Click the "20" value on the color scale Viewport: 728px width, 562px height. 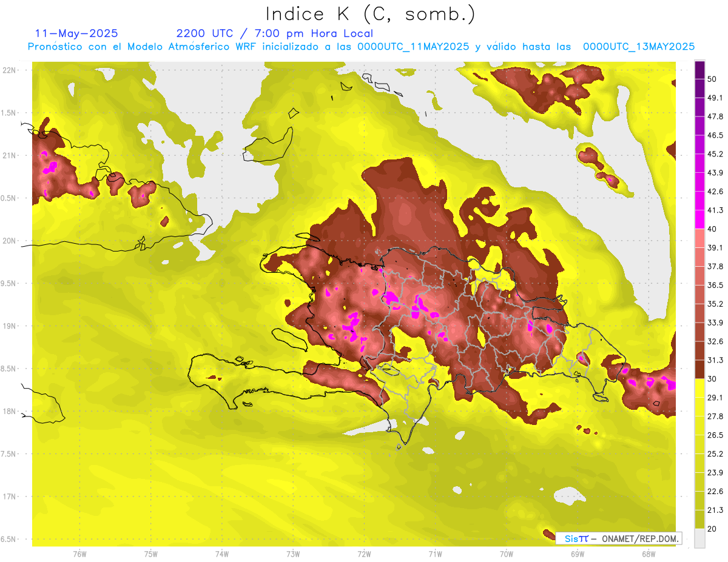coord(712,529)
